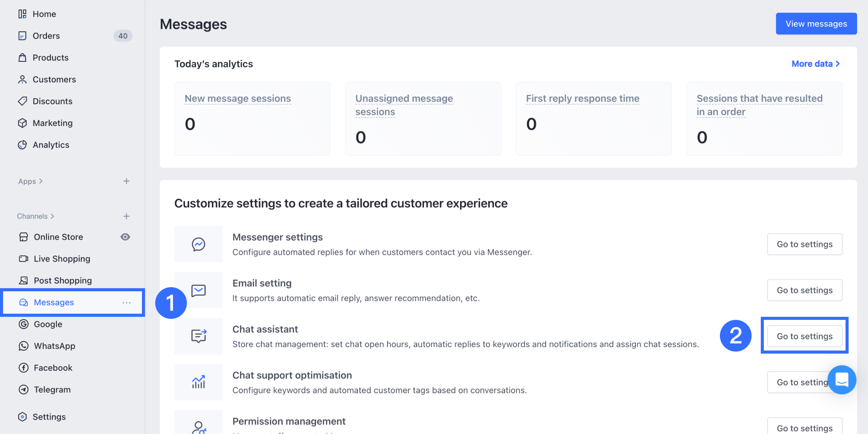Image resolution: width=868 pixels, height=434 pixels.
Task: Go to settings for Email setting
Action: [804, 290]
